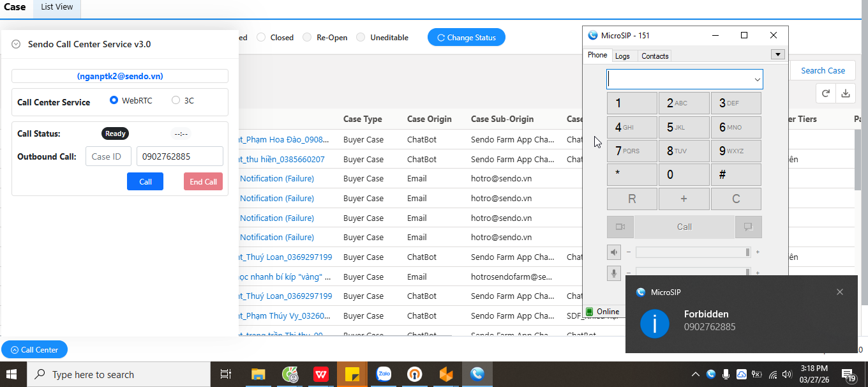The height and width of the screenshot is (387, 868).
Task: Open the MicroSIP menu dropdown arrow
Action: click(x=777, y=54)
